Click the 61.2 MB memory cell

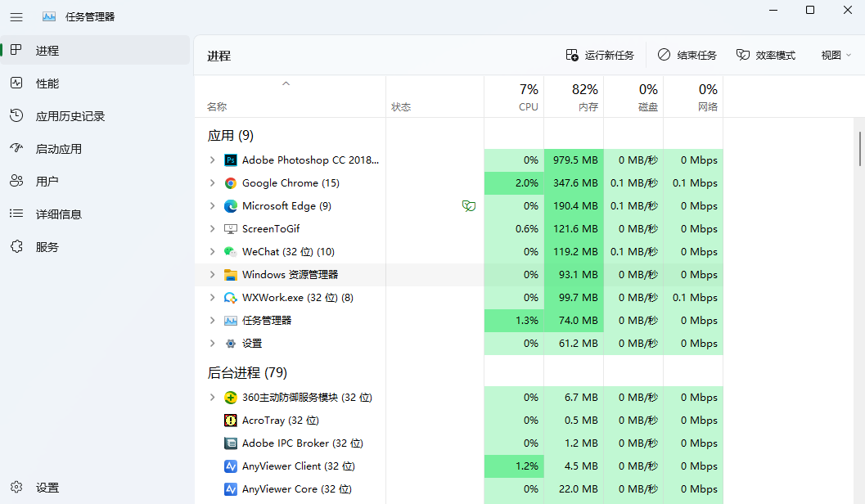pos(574,343)
